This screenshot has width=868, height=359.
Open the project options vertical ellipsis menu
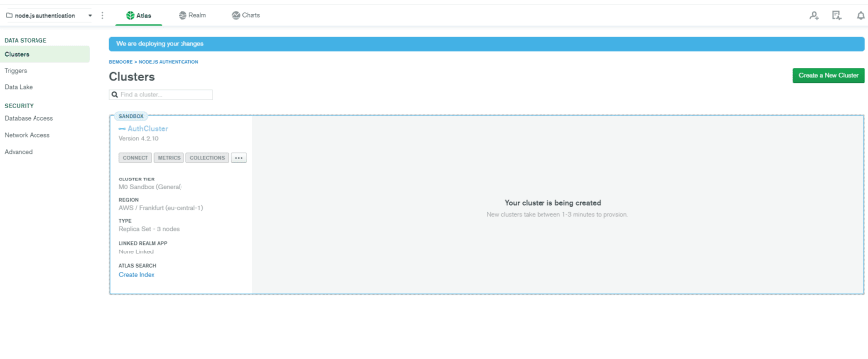102,16
